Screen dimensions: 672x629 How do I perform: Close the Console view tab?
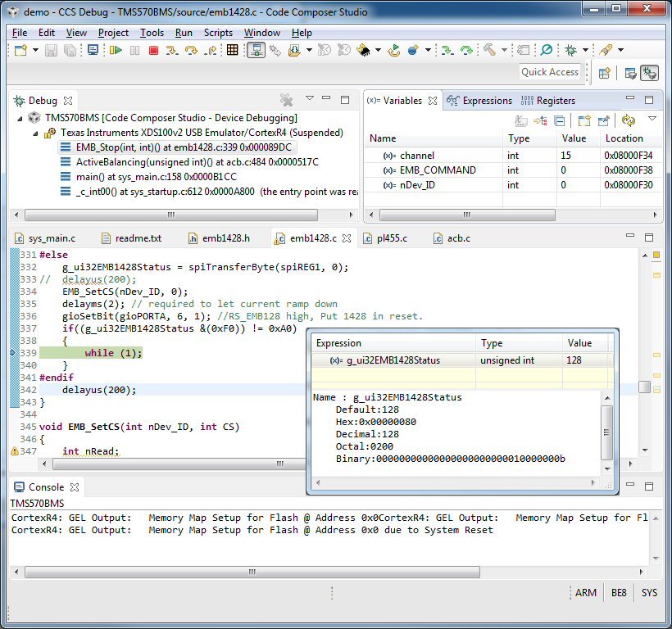coord(75,487)
